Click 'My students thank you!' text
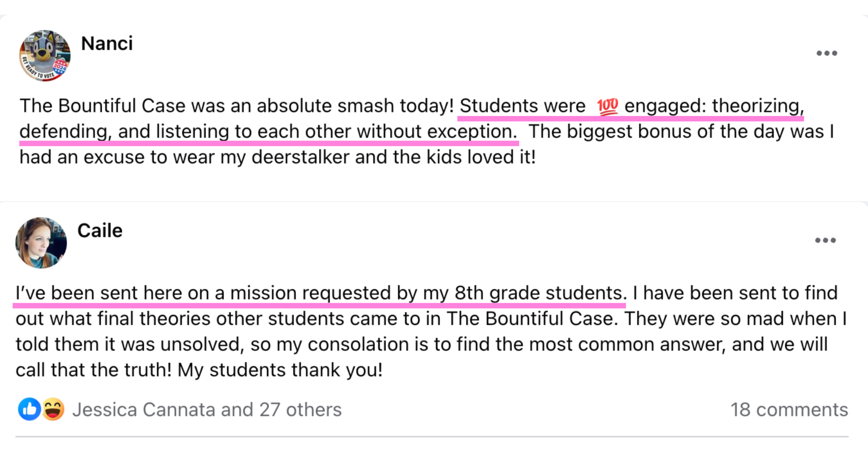The height and width of the screenshot is (454, 868). pos(280,370)
